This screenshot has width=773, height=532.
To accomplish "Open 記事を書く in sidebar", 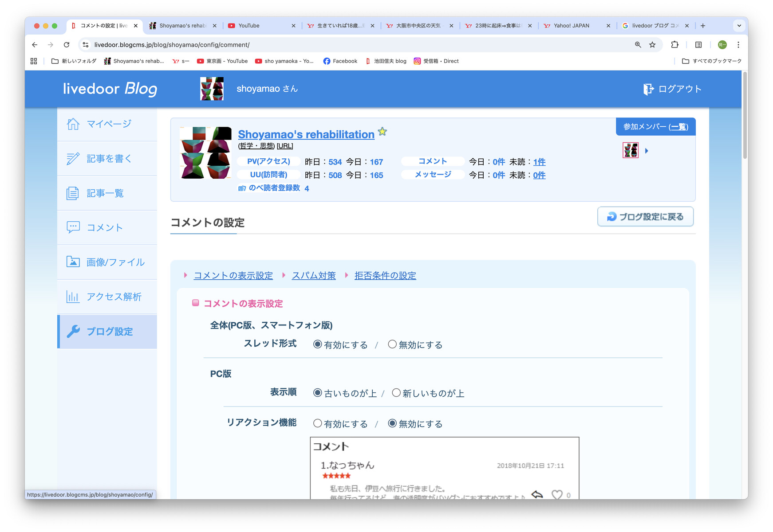I will [x=107, y=159].
